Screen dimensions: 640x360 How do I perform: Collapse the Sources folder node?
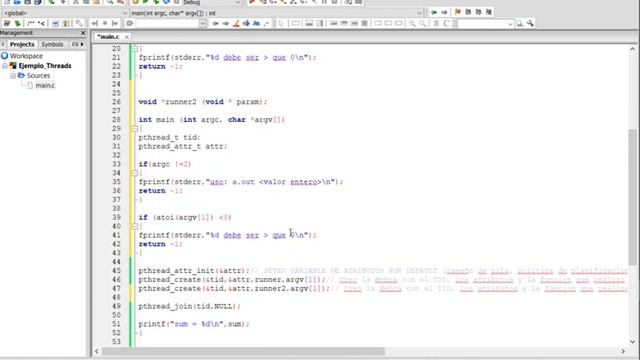pyautogui.click(x=13, y=76)
